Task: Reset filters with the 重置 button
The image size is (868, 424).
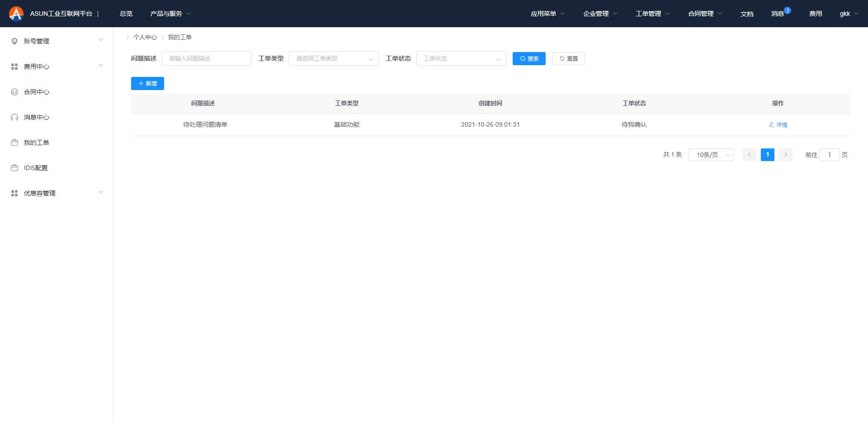Action: (x=568, y=59)
